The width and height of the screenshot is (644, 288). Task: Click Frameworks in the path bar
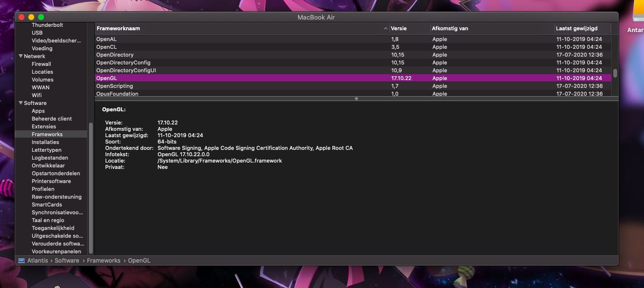[x=104, y=261]
